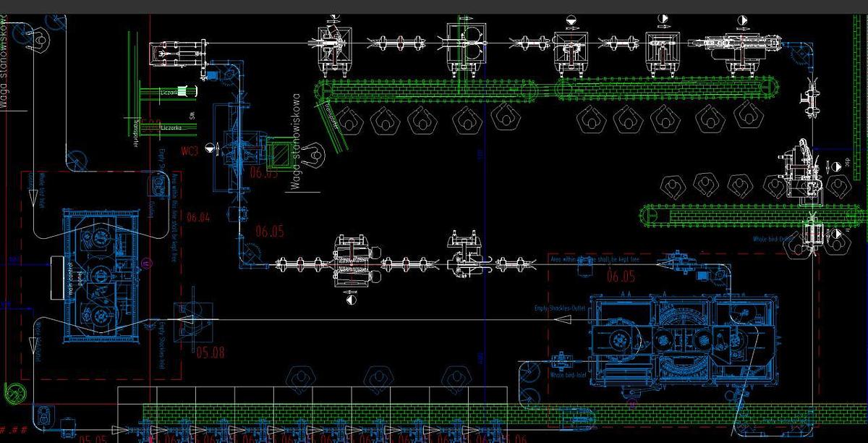This screenshot has height=443, width=868.
Task: Click the lower Liczarka label
Action: click(x=171, y=127)
